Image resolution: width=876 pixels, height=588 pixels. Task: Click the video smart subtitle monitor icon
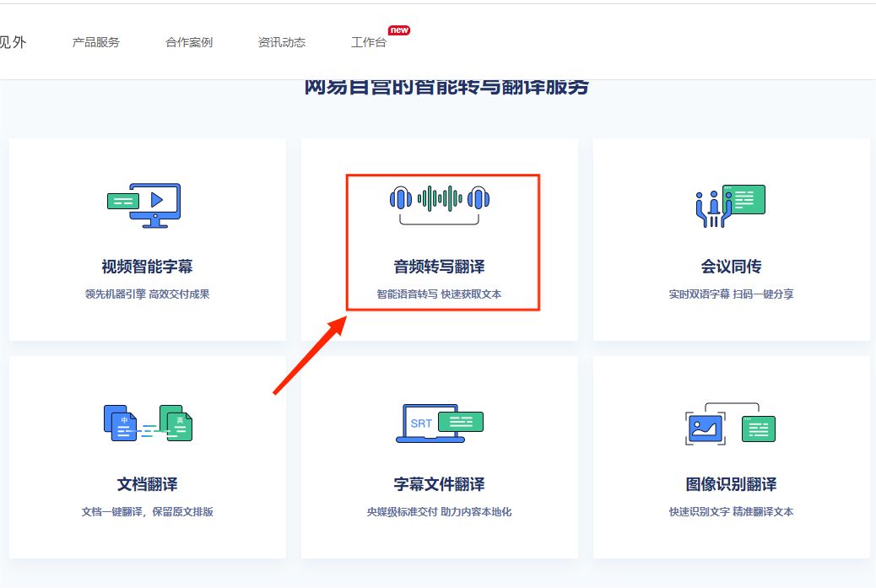coord(144,205)
